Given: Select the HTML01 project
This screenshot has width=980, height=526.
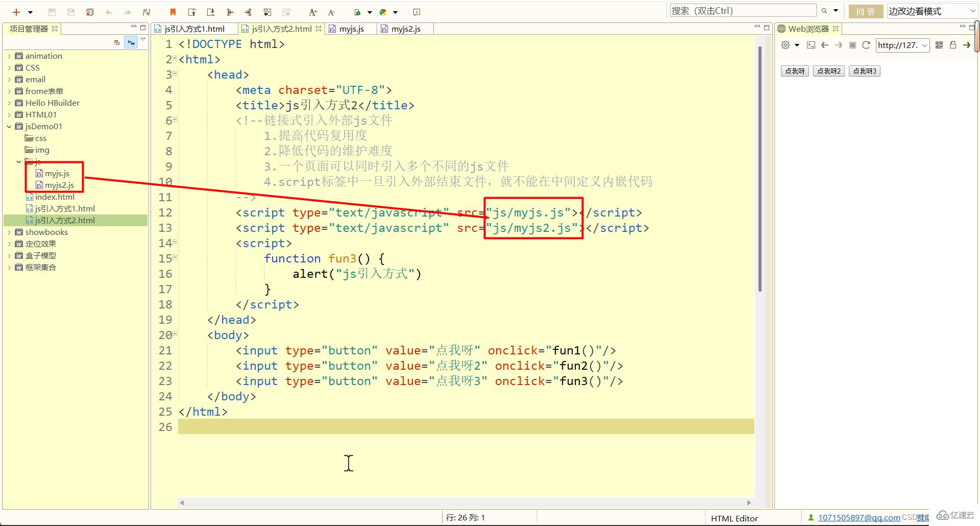Looking at the screenshot, I should [41, 115].
